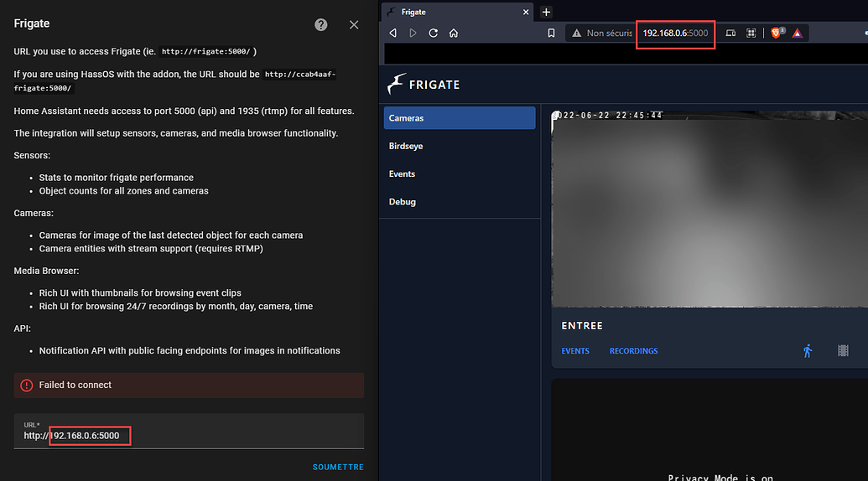Open a new browser tab
This screenshot has width=868, height=481.
[x=546, y=13]
